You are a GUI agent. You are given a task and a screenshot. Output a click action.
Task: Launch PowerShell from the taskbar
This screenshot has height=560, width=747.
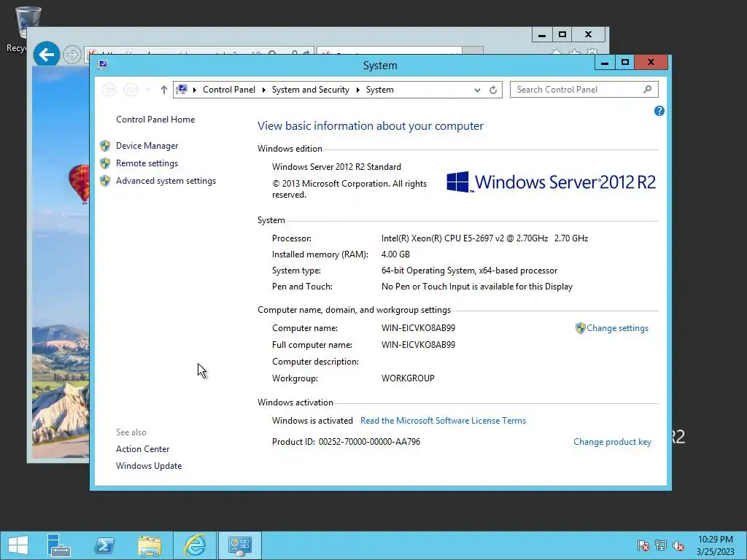[104, 545]
